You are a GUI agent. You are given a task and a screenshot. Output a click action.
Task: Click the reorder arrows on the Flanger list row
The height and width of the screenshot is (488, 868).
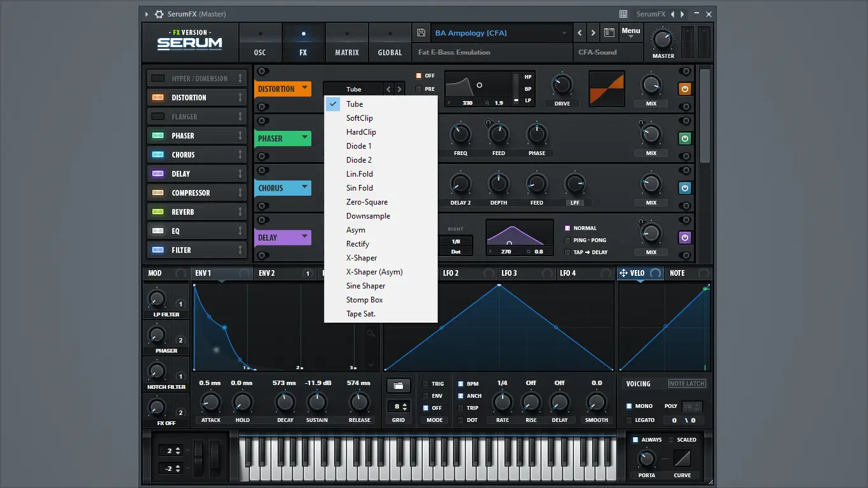coord(240,117)
